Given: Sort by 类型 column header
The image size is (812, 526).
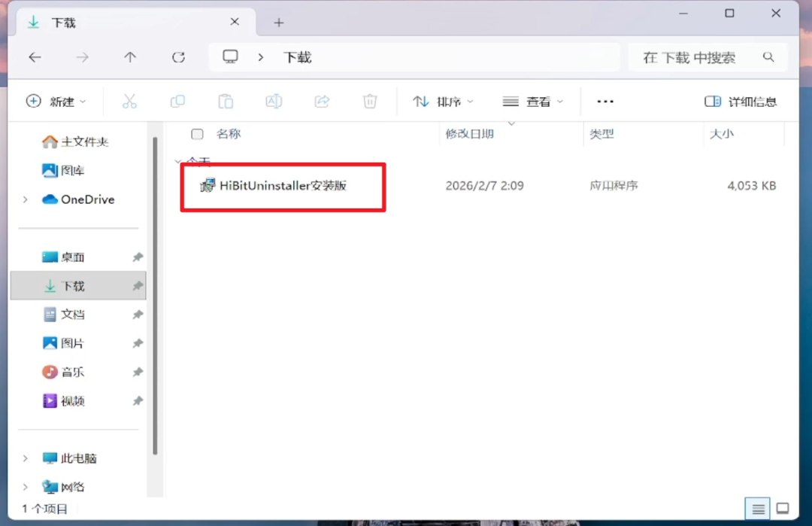Looking at the screenshot, I should pyautogui.click(x=601, y=134).
